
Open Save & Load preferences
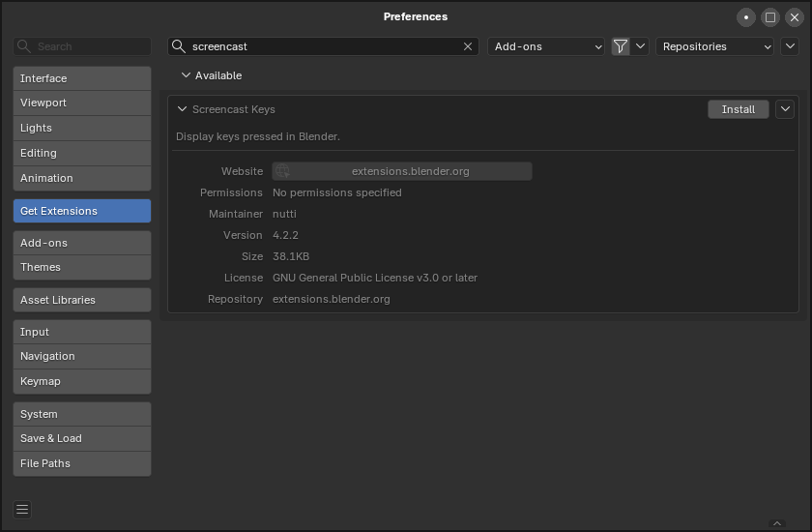point(82,439)
